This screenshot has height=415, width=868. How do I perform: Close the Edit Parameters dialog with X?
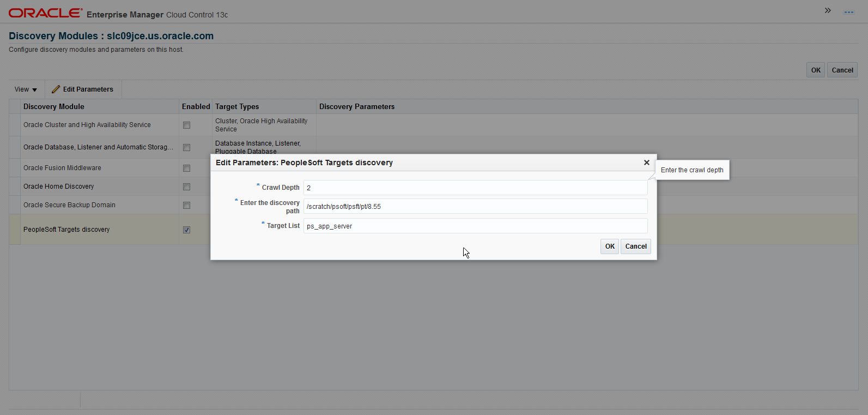(x=646, y=163)
